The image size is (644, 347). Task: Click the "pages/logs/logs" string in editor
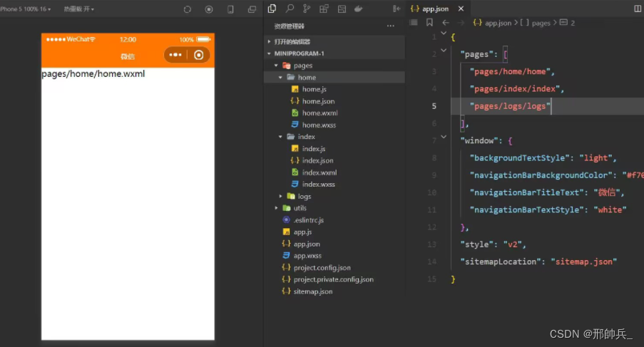coord(510,106)
